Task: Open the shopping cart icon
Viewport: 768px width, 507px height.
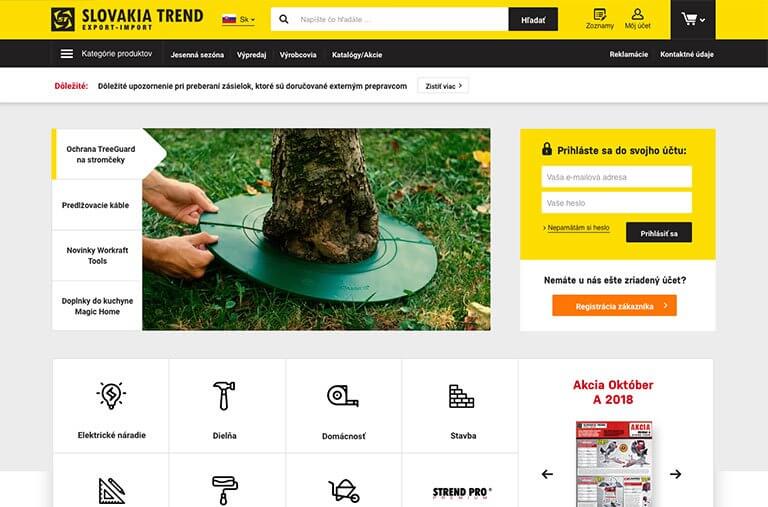Action: pos(689,20)
